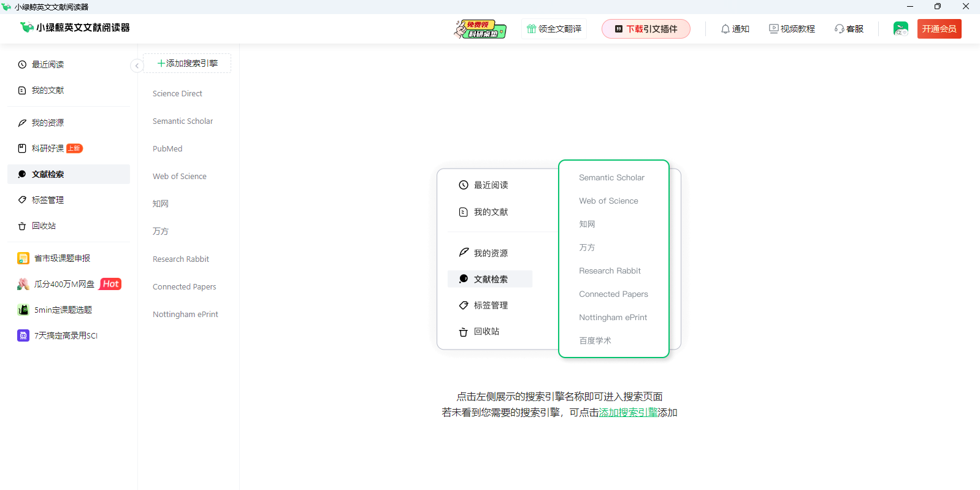Viewport: 980px width, 490px height.
Task: Click the 添加搜索引擎 button
Action: click(x=187, y=63)
